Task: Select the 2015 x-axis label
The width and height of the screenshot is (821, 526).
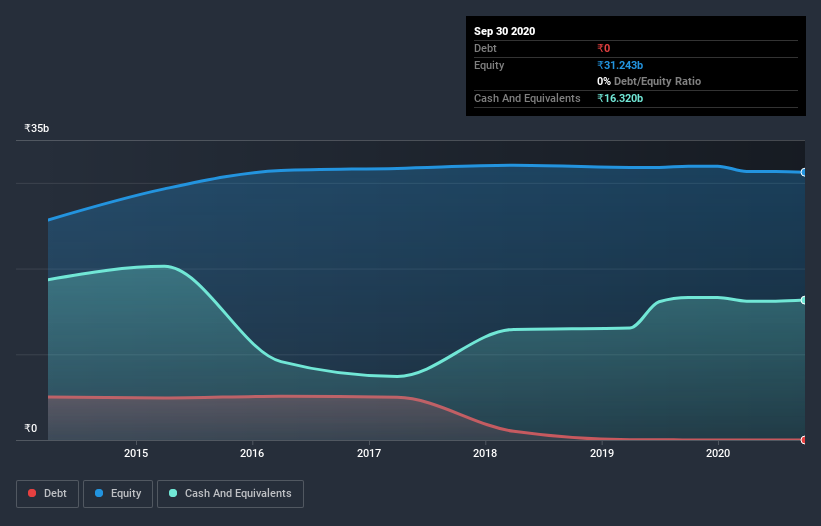Action: coord(136,453)
